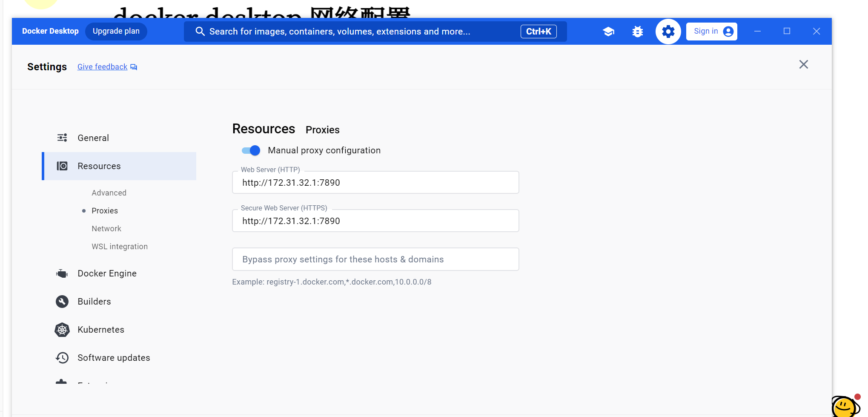Open the Network subsection
This screenshot has width=868, height=417.
(x=106, y=229)
